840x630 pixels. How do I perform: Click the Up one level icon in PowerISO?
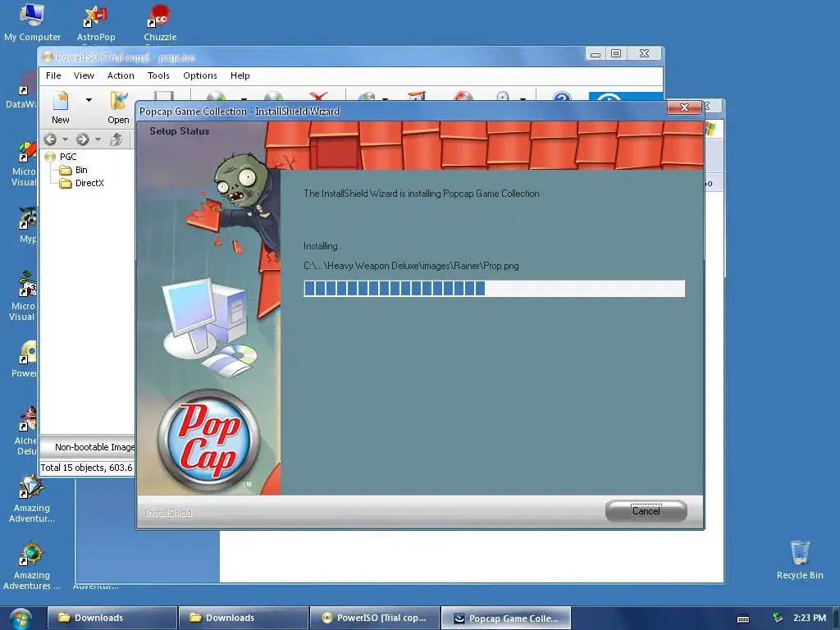pyautogui.click(x=116, y=139)
